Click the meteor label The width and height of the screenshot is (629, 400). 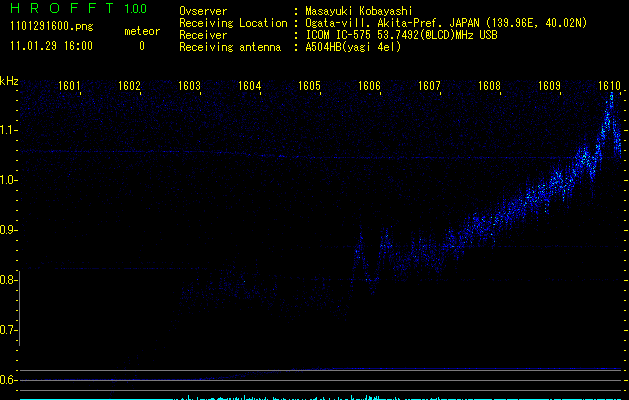(x=142, y=31)
